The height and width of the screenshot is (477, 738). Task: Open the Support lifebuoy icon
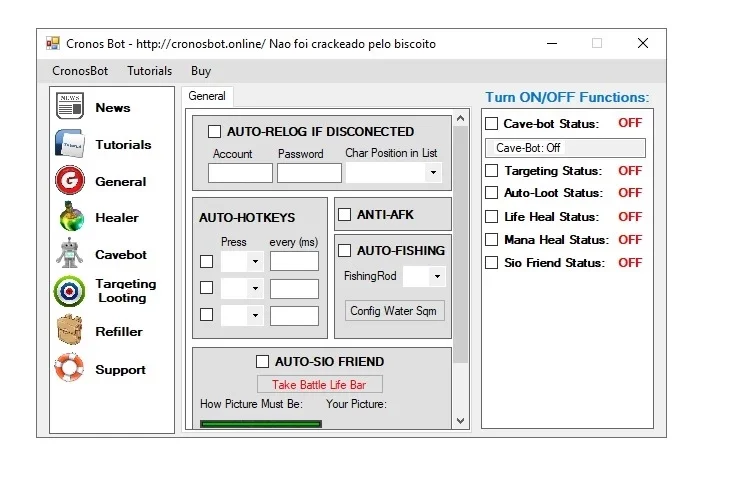[x=69, y=367]
